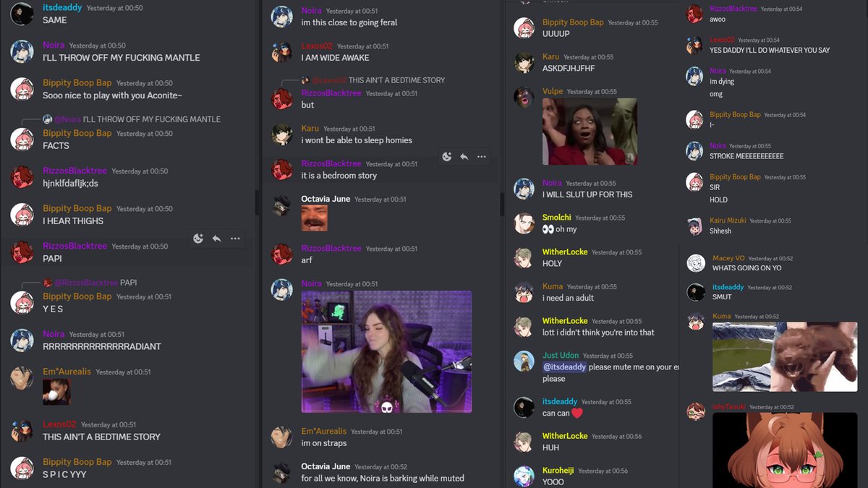
Task: Click the message text "awoo"
Action: (718, 20)
